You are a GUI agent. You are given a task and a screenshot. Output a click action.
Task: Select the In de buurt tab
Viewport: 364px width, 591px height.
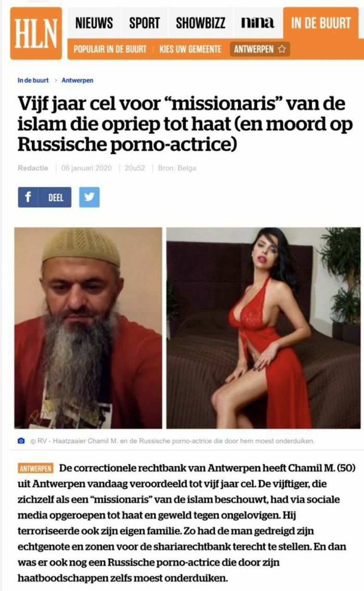click(321, 23)
